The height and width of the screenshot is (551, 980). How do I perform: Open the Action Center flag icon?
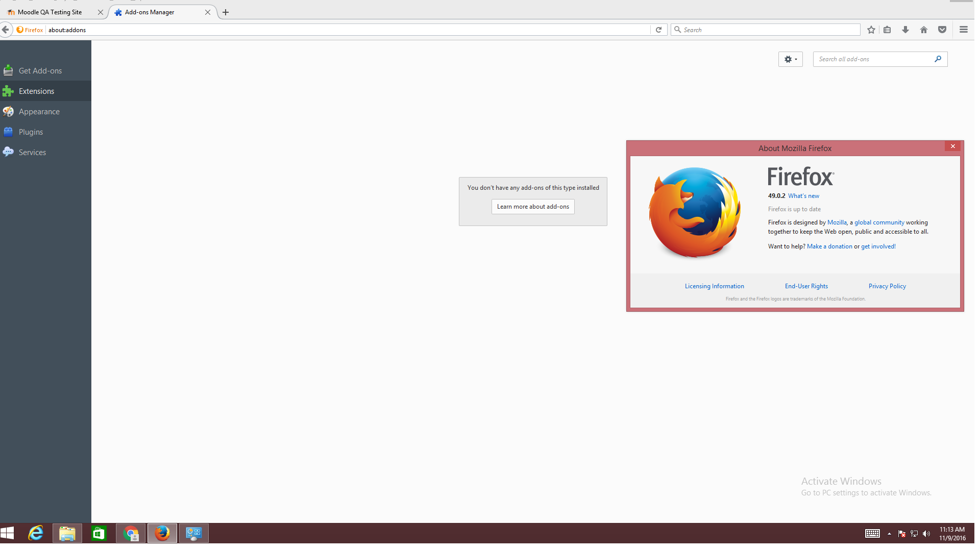coord(902,534)
